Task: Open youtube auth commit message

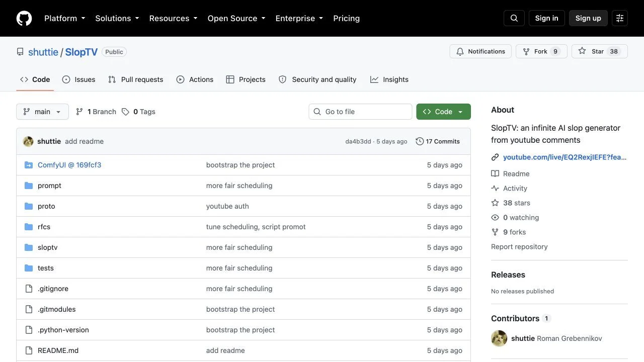Action: [x=227, y=206]
